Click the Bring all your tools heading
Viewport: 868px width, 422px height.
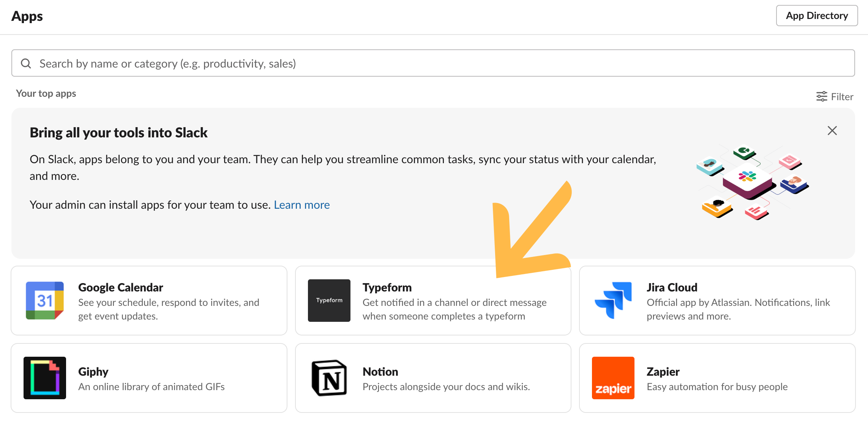point(118,133)
